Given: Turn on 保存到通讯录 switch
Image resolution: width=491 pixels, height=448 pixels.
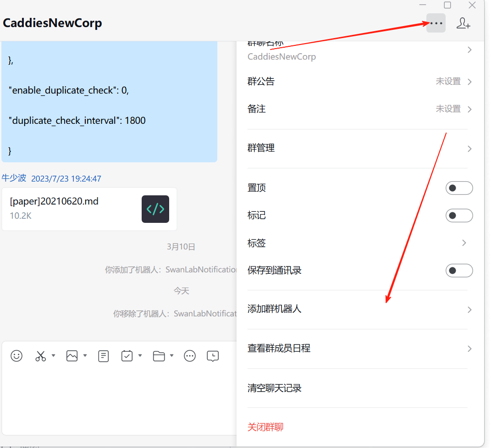Looking at the screenshot, I should click(458, 271).
